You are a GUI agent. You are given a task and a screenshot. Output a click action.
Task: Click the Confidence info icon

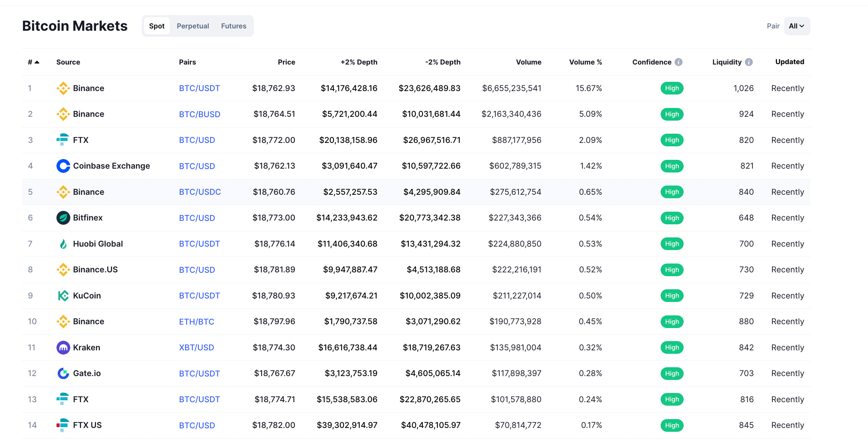(x=679, y=62)
